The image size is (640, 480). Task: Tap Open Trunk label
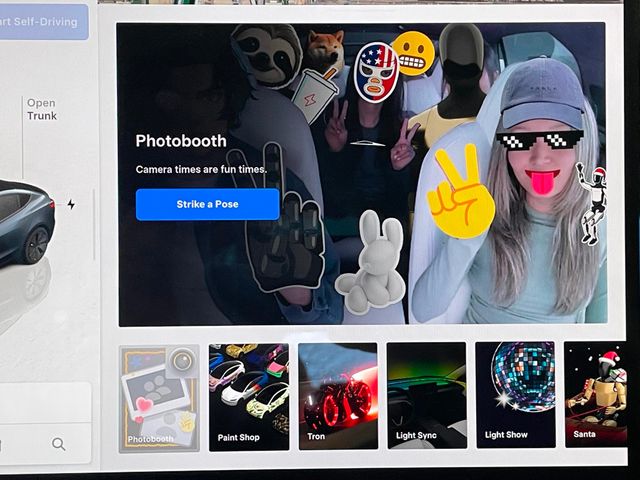[42, 109]
